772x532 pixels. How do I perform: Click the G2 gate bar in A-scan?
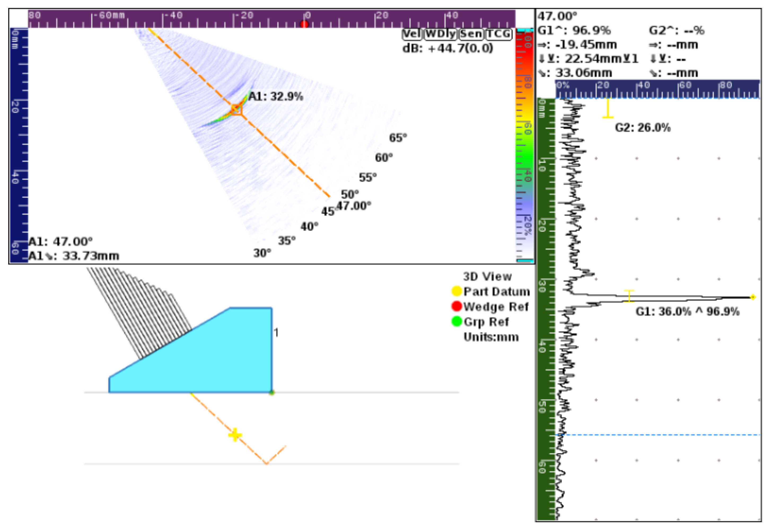[x=608, y=109]
